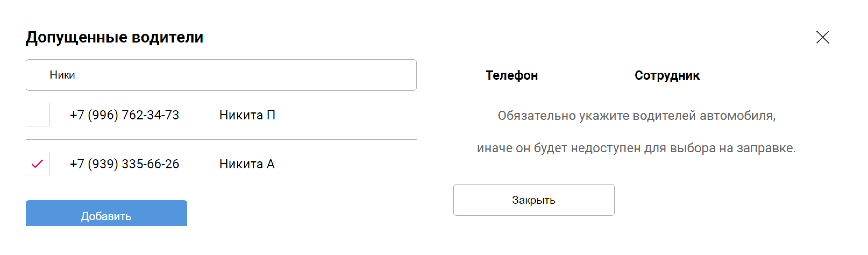Click the typed text "Ники" in the search box

[62, 75]
